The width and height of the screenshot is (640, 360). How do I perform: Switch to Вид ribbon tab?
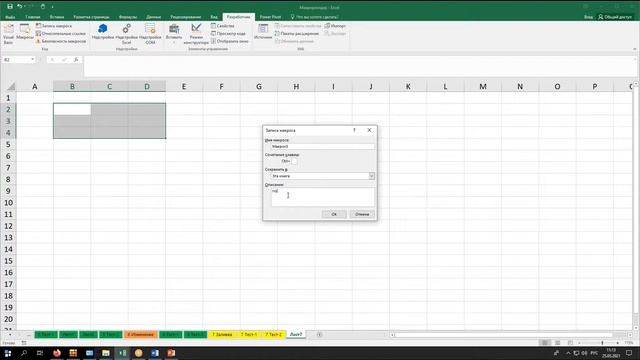pos(214,17)
